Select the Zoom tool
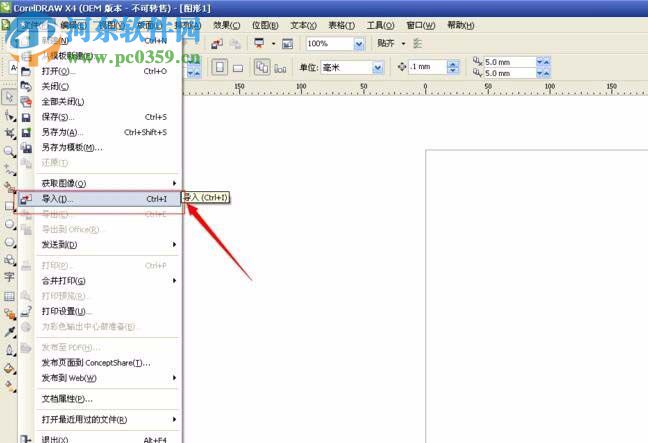Image resolution: width=648 pixels, height=443 pixels. (9, 151)
